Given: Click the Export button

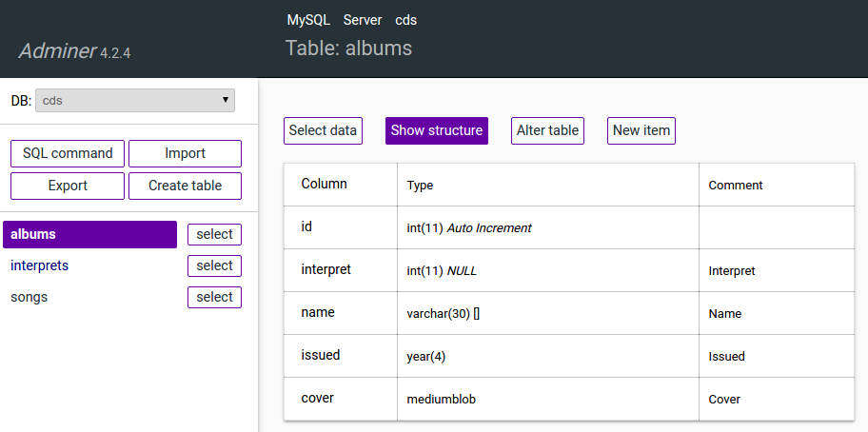Looking at the screenshot, I should point(68,186).
